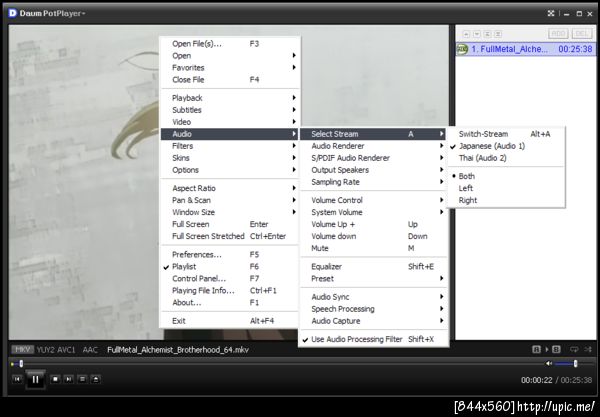Click Volume down menu item
This screenshot has width=600, height=417.
coord(373,236)
